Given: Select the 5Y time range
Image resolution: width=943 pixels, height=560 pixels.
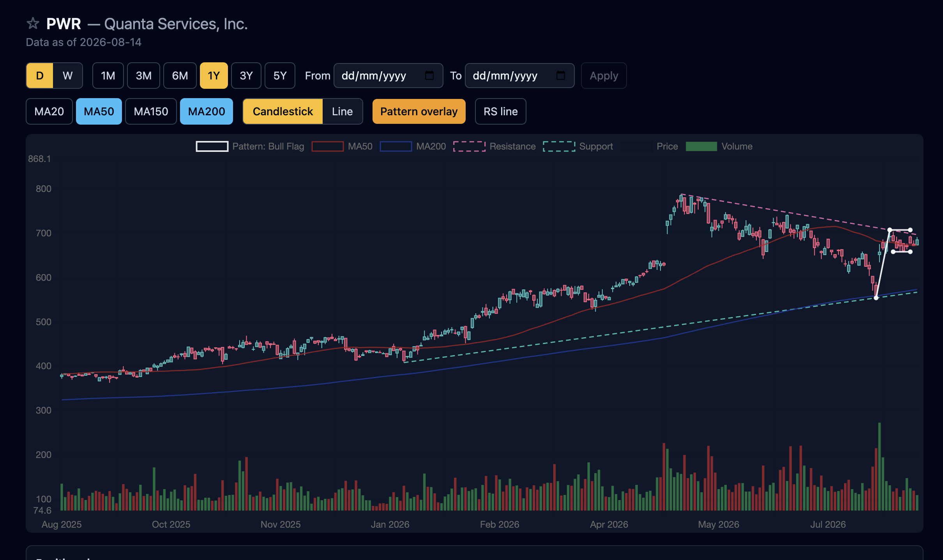Looking at the screenshot, I should click(x=280, y=76).
